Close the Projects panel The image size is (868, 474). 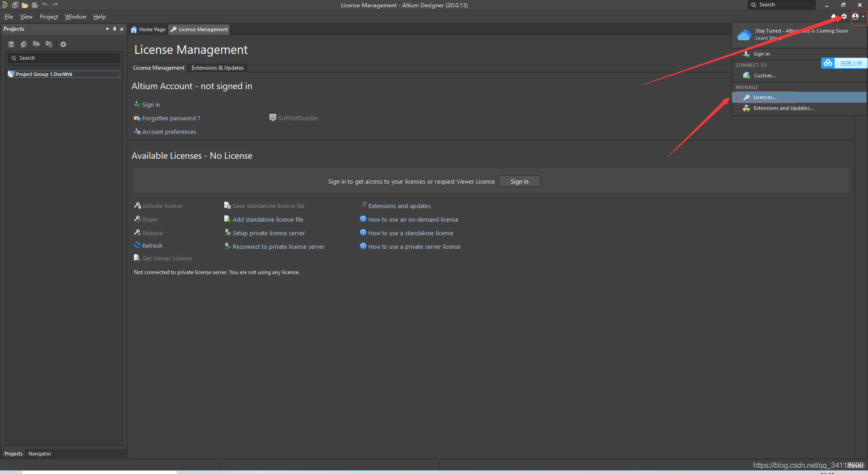pos(122,29)
